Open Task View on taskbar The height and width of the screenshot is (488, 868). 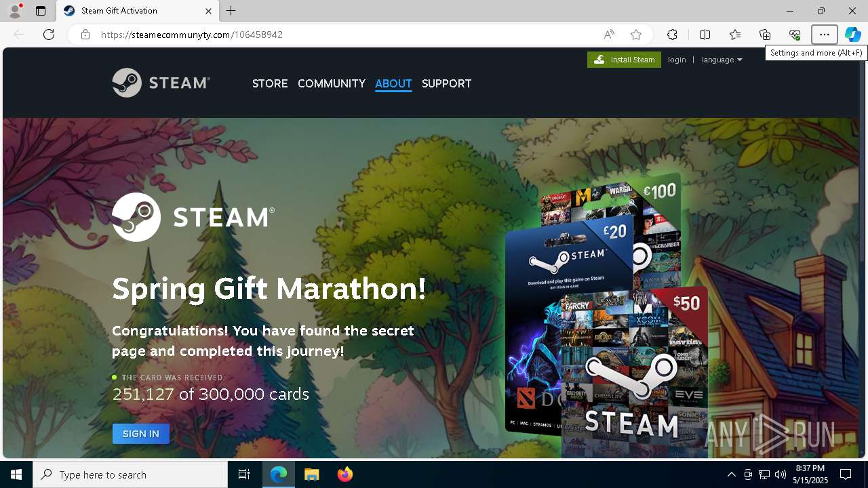pyautogui.click(x=244, y=474)
